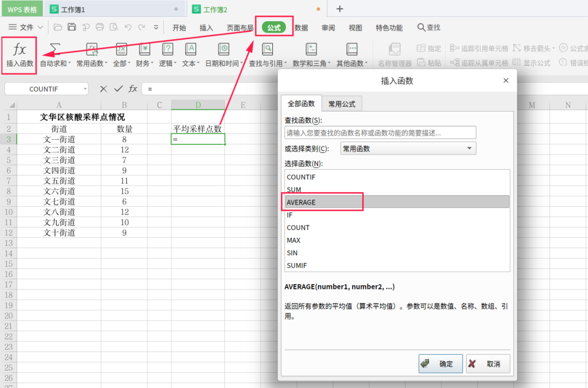The width and height of the screenshot is (588, 388).
Task: Click the WPS 表格 home button
Action: [22, 9]
